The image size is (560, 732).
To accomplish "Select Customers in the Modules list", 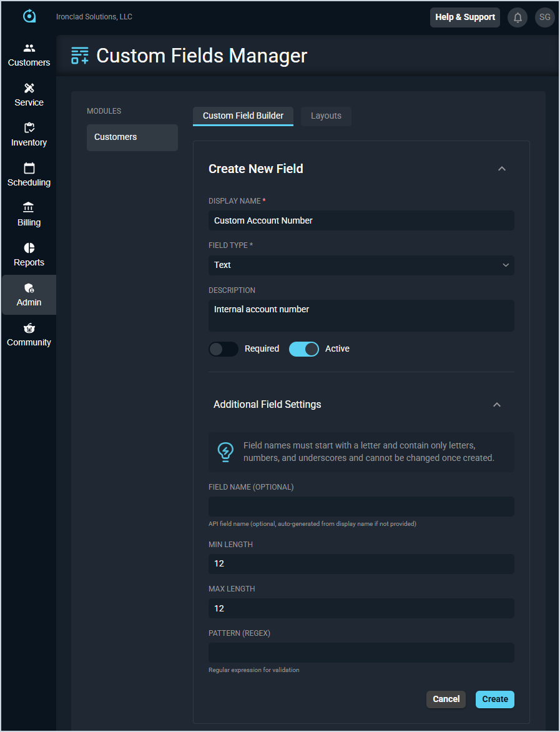I will [x=132, y=137].
